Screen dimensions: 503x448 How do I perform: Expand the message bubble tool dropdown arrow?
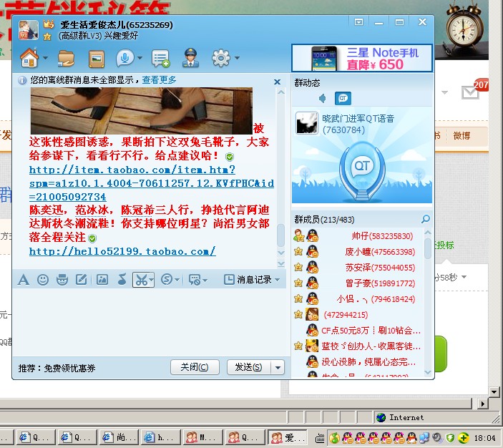click(x=205, y=281)
